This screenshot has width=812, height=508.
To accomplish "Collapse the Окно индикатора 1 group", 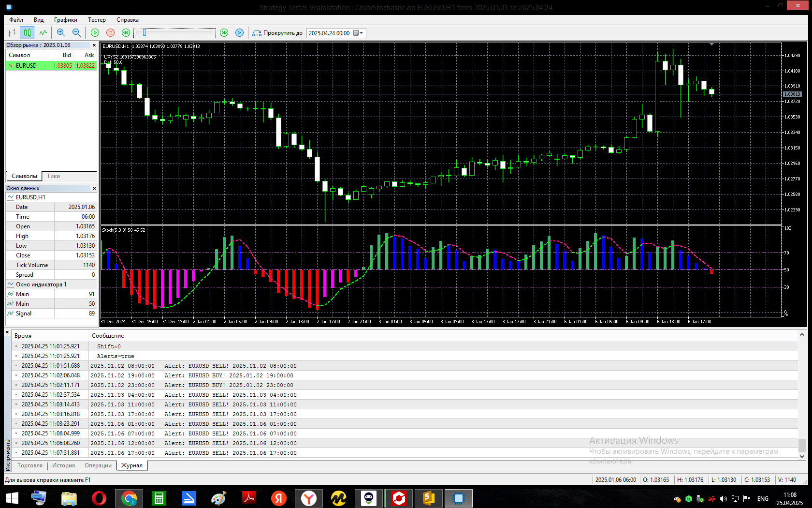I will pyautogui.click(x=11, y=284).
